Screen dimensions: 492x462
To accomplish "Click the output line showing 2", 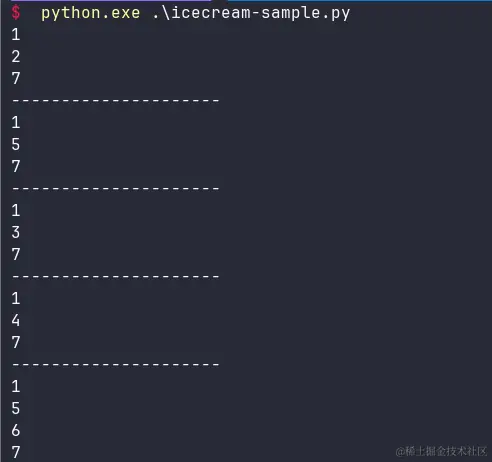I will [x=16, y=57].
